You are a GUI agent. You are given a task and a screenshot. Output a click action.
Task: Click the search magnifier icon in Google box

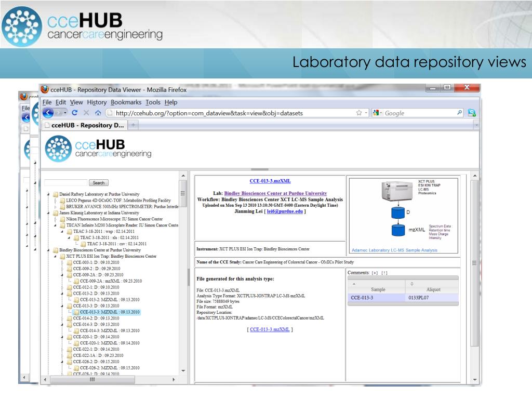[460, 113]
